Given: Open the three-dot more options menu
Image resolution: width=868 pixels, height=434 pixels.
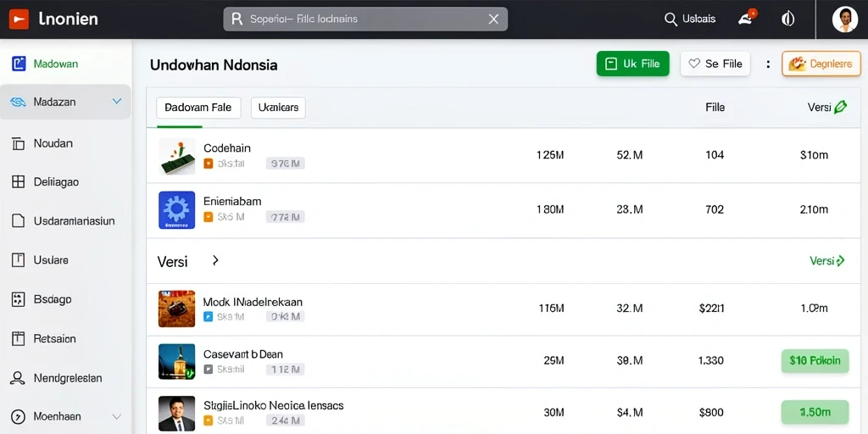Looking at the screenshot, I should coord(768,64).
